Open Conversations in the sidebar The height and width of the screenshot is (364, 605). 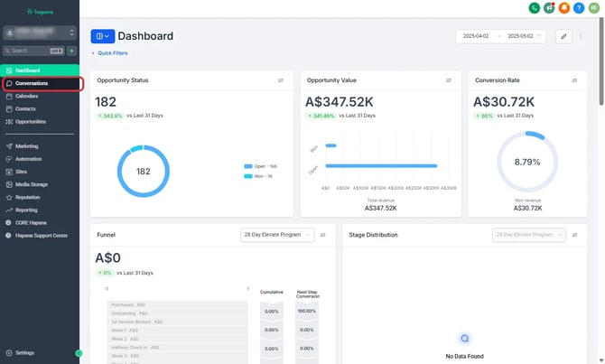tap(32, 83)
